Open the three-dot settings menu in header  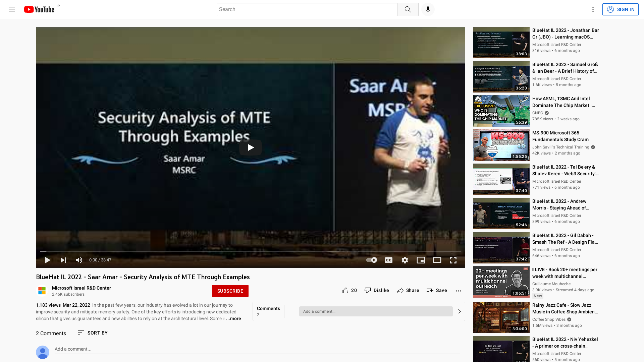[x=593, y=9]
